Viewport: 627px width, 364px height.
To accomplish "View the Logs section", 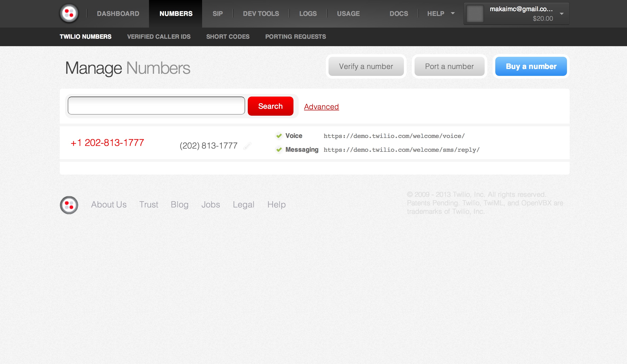I will [308, 14].
